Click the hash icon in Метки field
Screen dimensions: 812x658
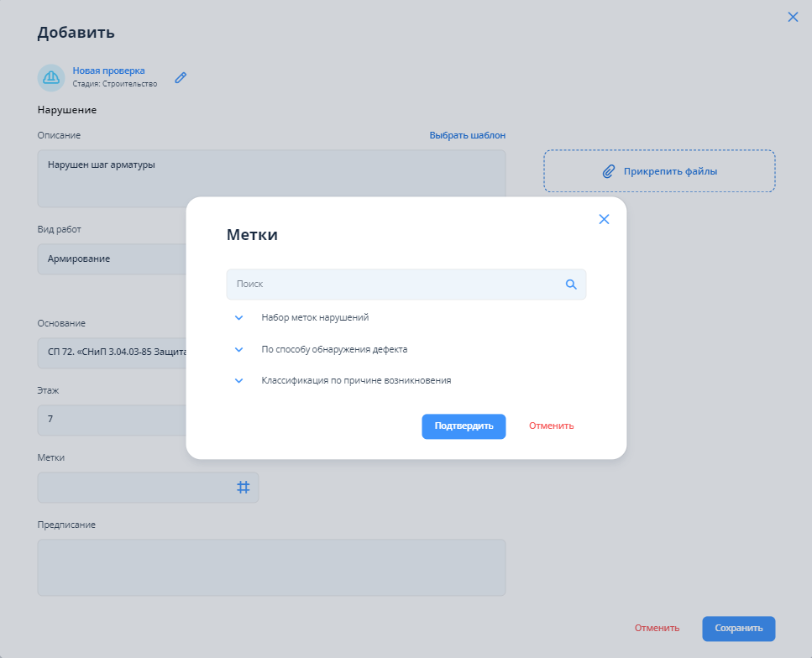[x=243, y=487]
